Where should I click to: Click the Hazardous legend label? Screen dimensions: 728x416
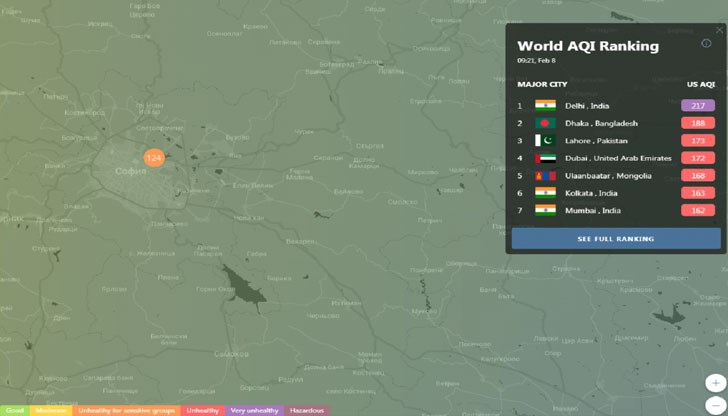coord(307,410)
